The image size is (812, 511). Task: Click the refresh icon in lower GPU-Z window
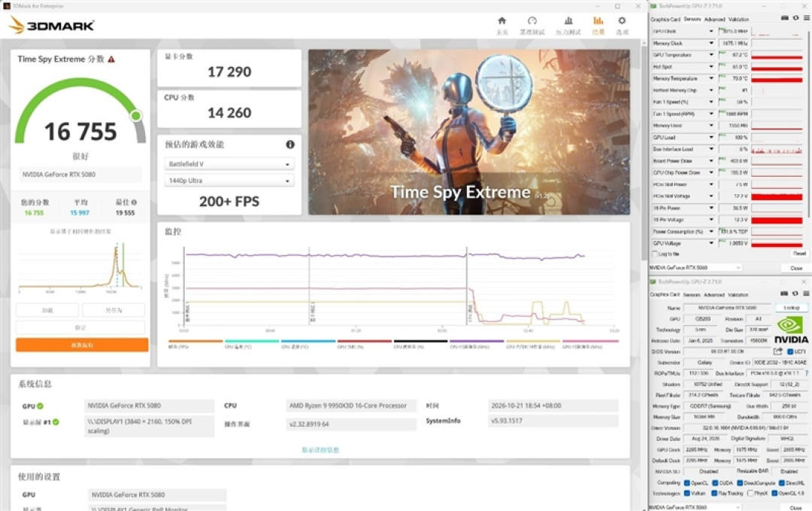(x=795, y=294)
